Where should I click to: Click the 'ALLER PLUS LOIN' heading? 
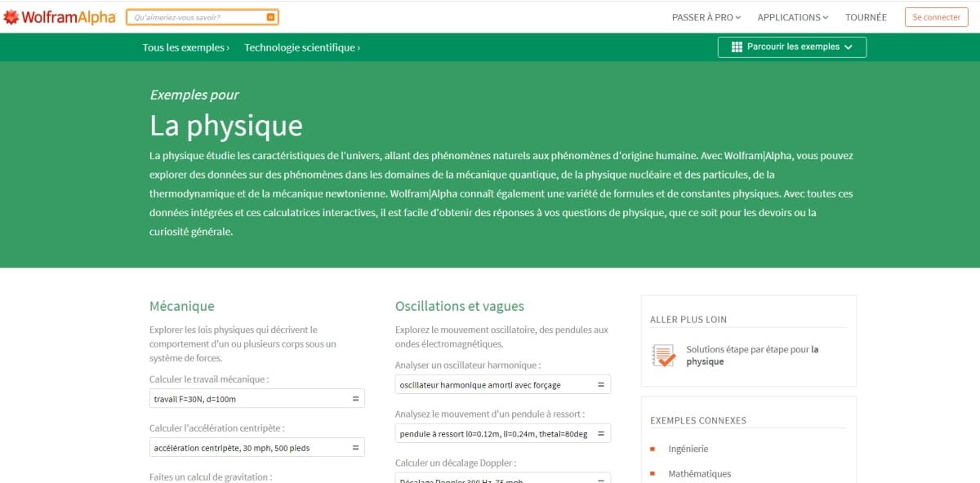[x=688, y=320]
